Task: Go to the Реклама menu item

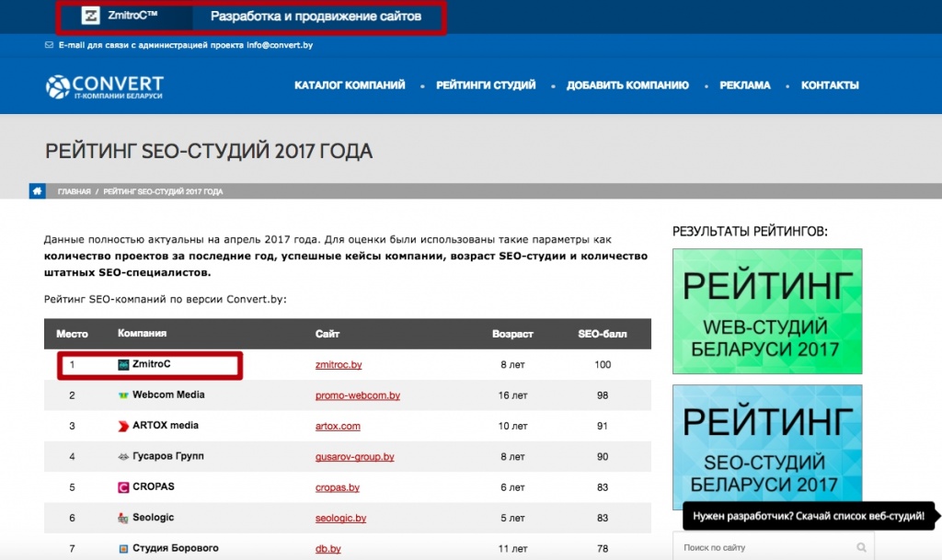Action: click(x=745, y=86)
